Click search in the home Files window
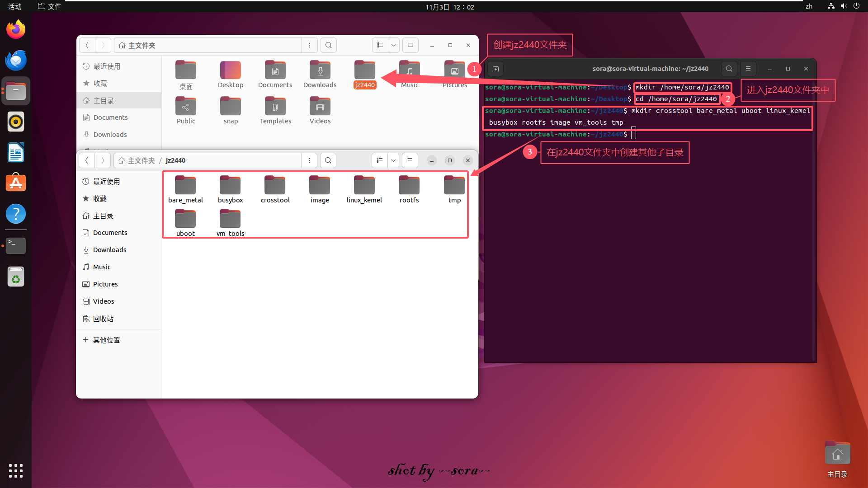 click(329, 45)
